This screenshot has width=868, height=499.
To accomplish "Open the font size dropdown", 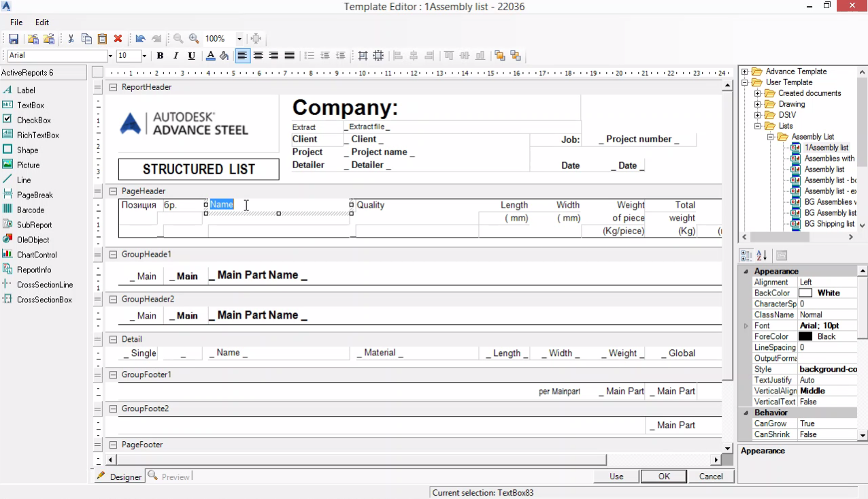I will 144,56.
